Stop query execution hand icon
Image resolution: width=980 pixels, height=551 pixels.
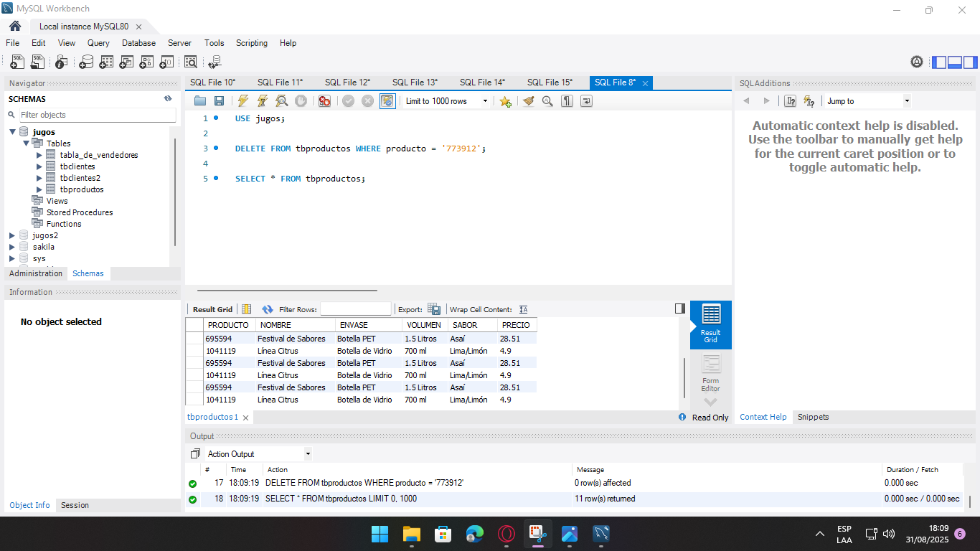[x=301, y=101]
